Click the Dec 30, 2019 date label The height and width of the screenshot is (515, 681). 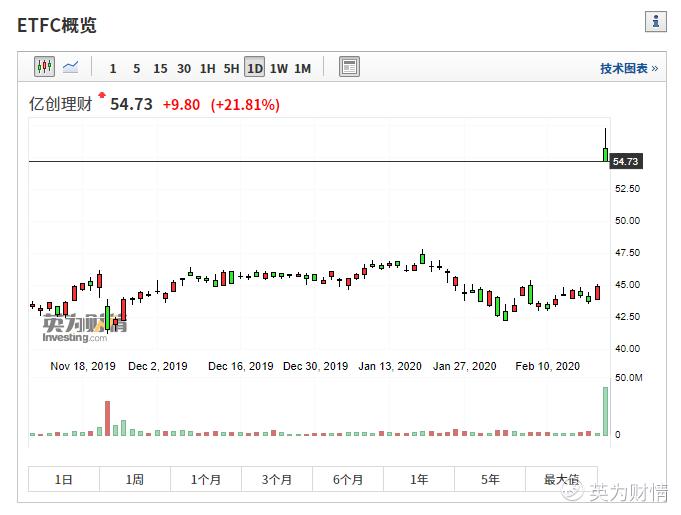point(315,366)
